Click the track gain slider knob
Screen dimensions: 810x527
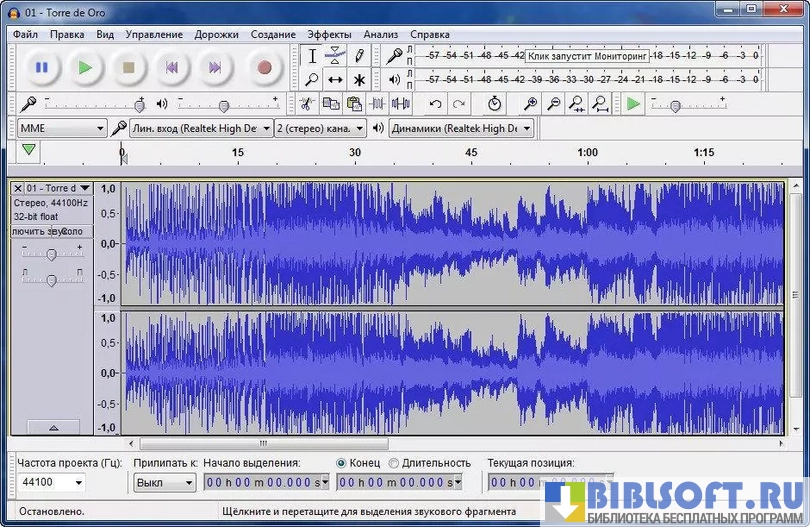click(x=51, y=255)
